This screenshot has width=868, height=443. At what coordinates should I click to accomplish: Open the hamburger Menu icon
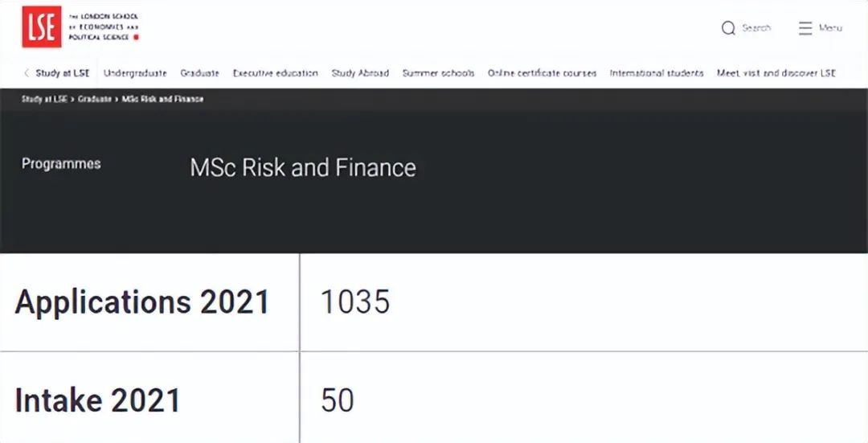click(x=805, y=27)
